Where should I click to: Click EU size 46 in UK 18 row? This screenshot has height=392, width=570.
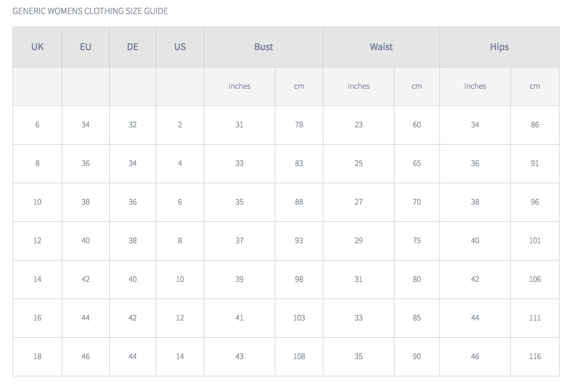[86, 357]
